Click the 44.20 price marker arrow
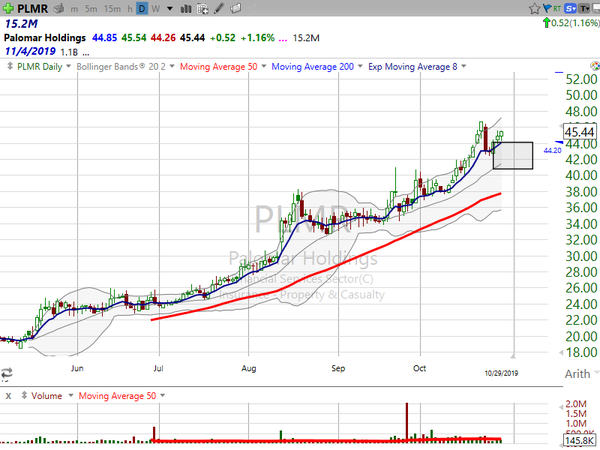The image size is (600, 450). click(x=559, y=143)
